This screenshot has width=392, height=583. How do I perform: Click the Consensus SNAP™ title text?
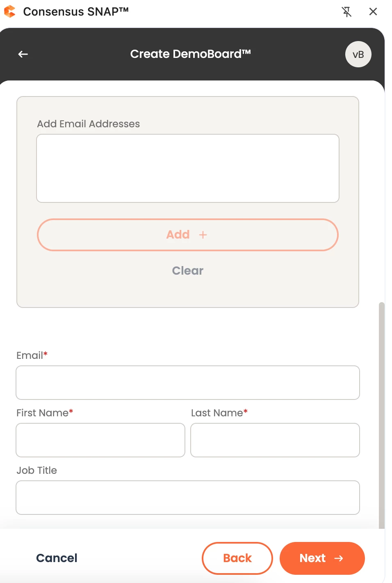coord(76,11)
